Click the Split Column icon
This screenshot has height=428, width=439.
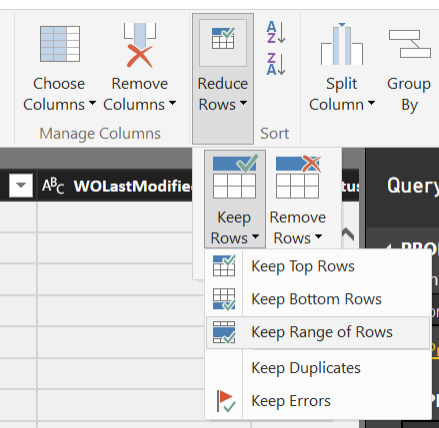[342, 44]
